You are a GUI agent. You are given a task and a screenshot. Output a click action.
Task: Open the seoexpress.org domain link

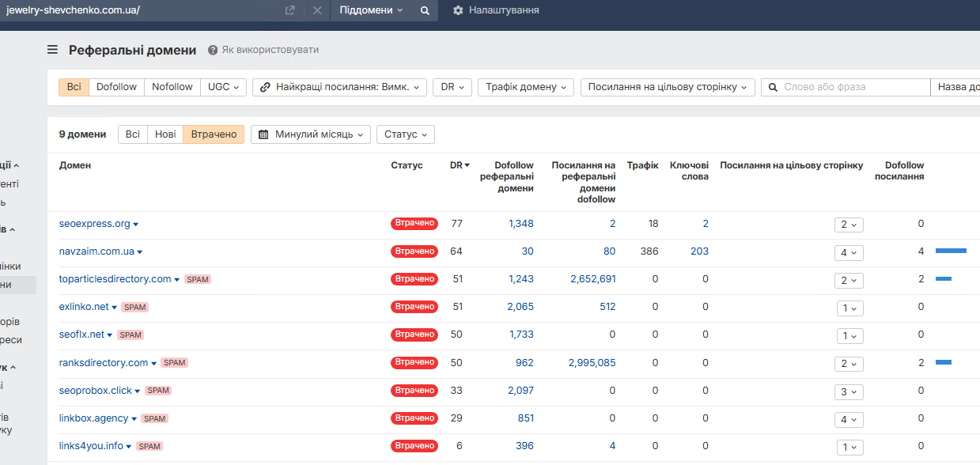pos(94,224)
